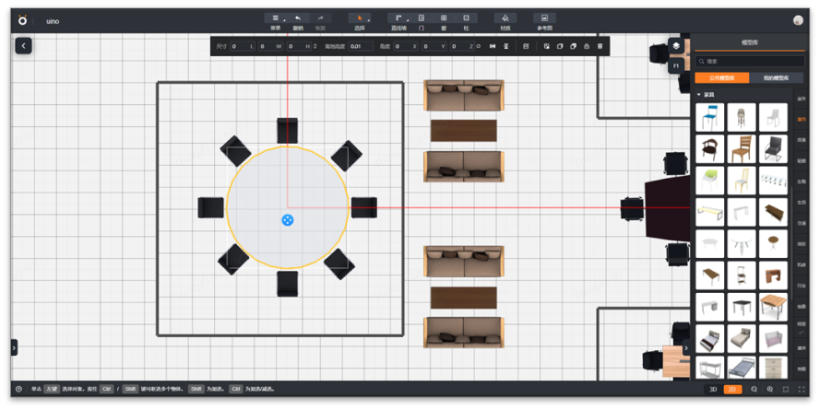Click the lock icon in properties bar
Viewport: 820px width, 410px height.
586,46
